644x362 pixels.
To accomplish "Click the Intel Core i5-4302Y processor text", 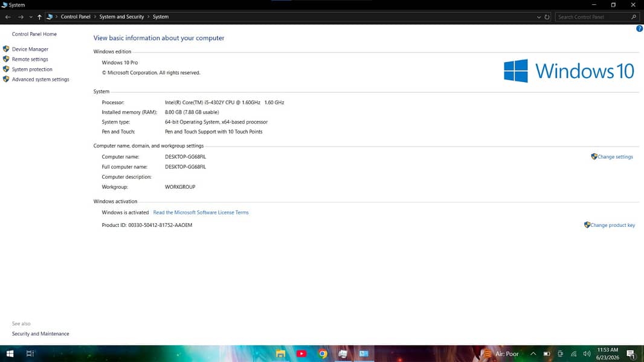I will [x=224, y=103].
